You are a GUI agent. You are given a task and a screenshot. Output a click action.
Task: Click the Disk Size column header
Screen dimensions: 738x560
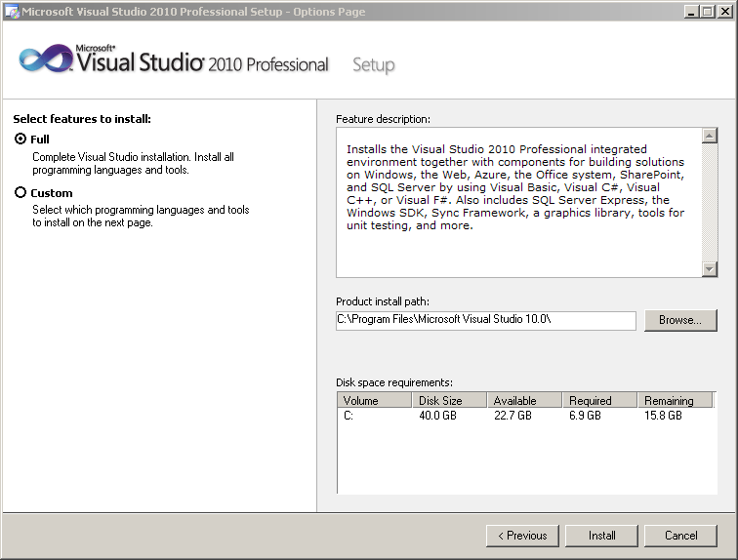coord(449,400)
